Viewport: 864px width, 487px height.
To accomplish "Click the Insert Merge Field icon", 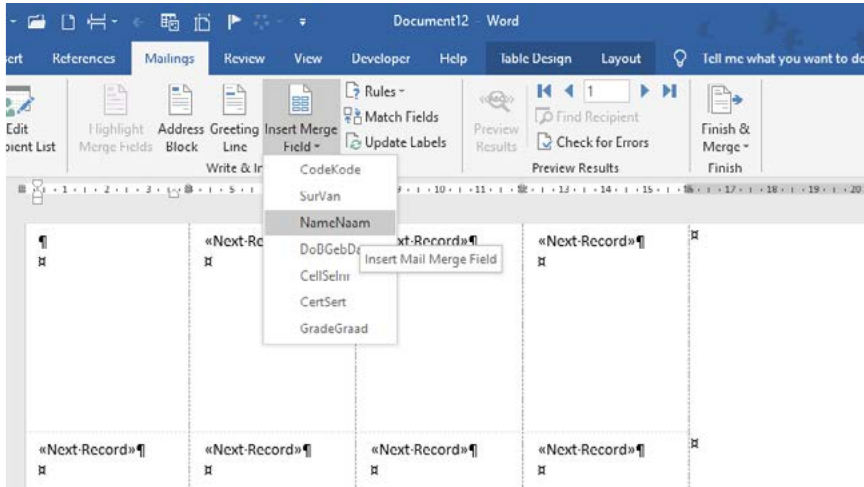I will 300,101.
